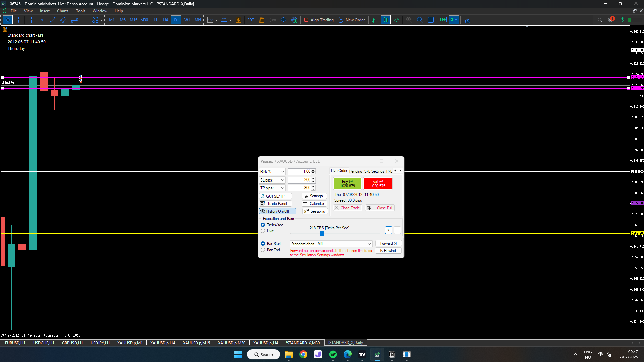
Task: Switch to the EURUSD,H1 chart tab
Action: pyautogui.click(x=15, y=343)
